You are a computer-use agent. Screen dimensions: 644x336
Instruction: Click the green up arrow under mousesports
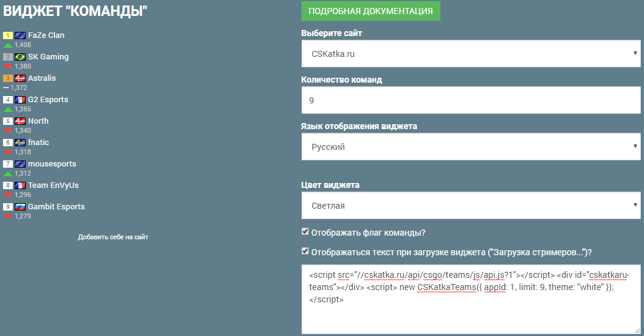point(8,174)
